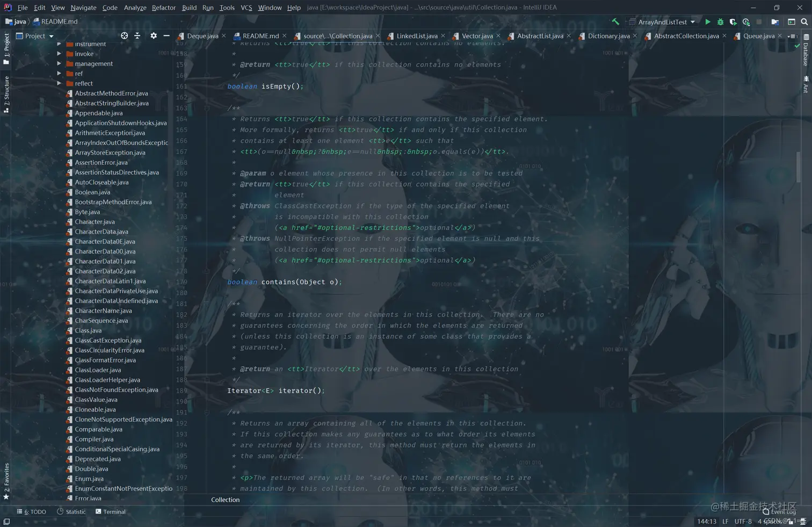Open Search Everywhere magnifier icon

click(804, 21)
